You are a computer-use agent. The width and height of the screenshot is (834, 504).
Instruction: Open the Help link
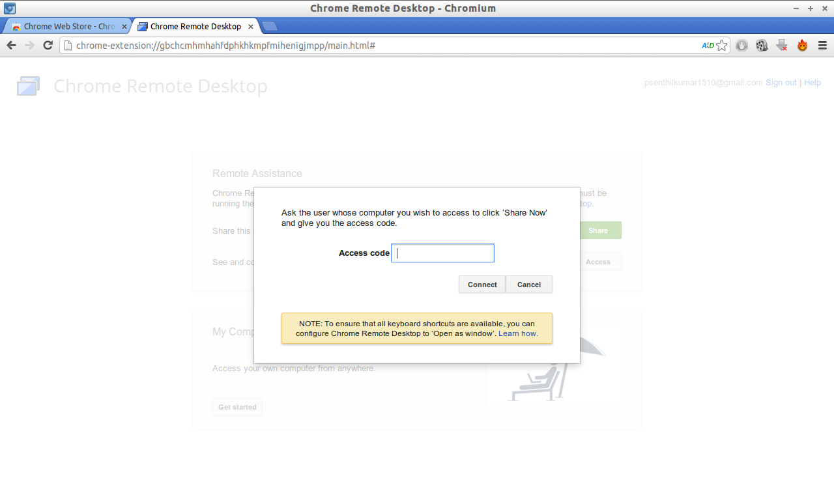tap(812, 83)
